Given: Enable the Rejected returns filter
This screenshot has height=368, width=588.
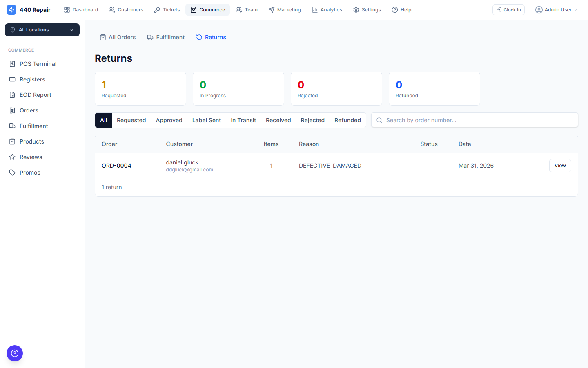Looking at the screenshot, I should [x=312, y=120].
